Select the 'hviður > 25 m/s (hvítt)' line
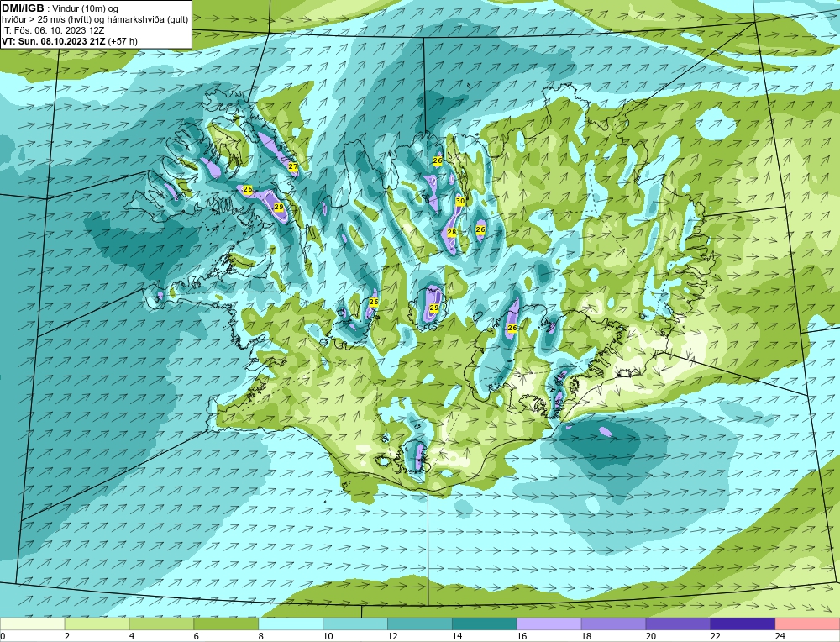 (48, 19)
